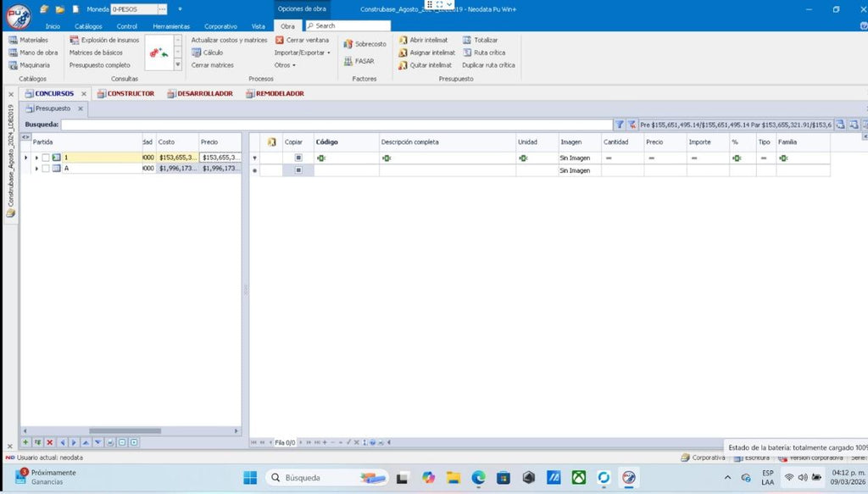Image resolution: width=868 pixels, height=494 pixels.
Task: Click the Cálculo button
Action: [207, 53]
